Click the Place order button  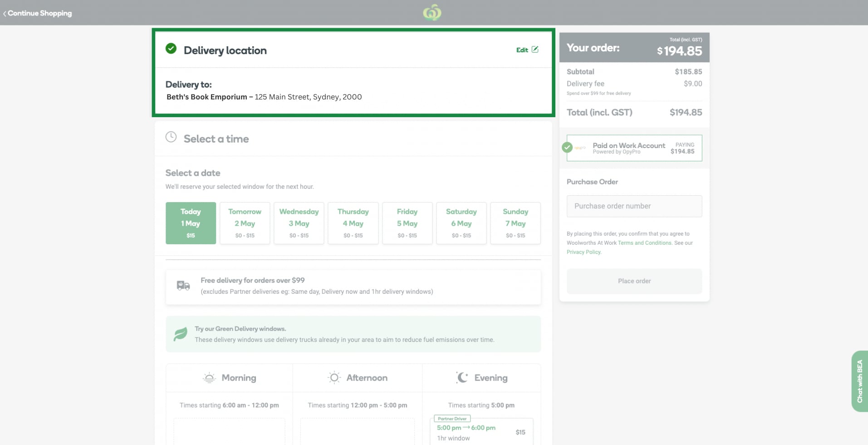point(634,281)
